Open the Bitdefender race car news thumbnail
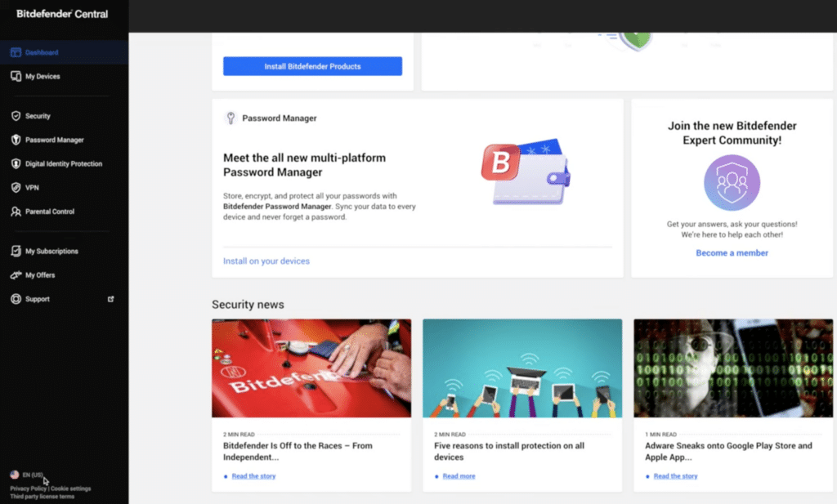Viewport: 837px width, 504px height. [x=311, y=368]
